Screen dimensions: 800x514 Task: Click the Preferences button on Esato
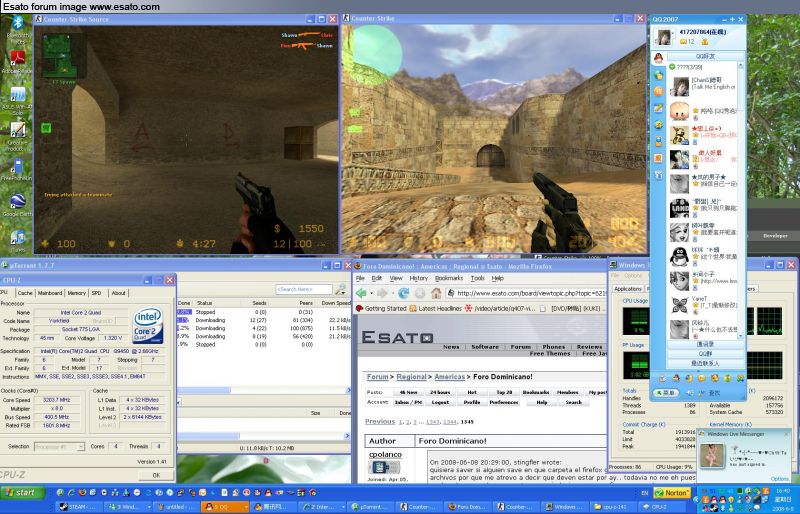click(x=504, y=402)
